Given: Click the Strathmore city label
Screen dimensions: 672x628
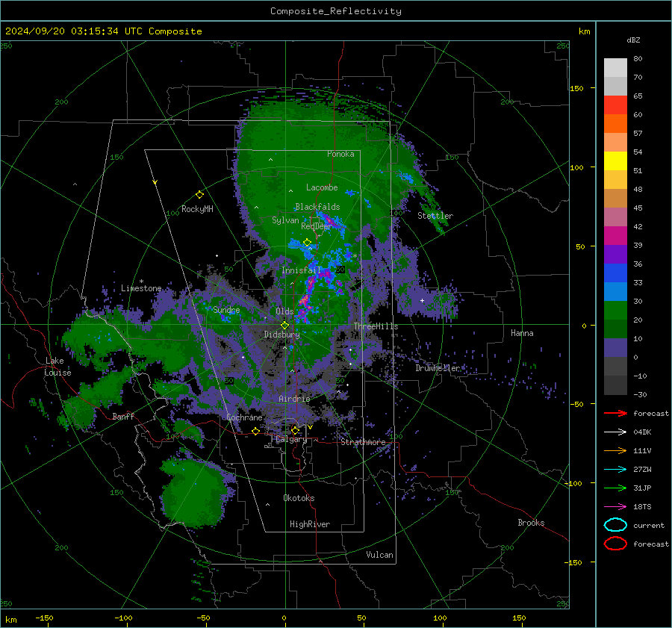Looking at the screenshot, I should (x=363, y=442).
